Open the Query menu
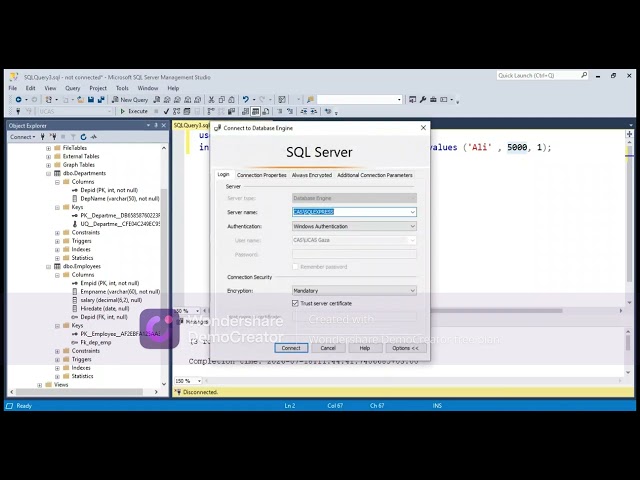Image resolution: width=640 pixels, height=480 pixels. coord(72,88)
